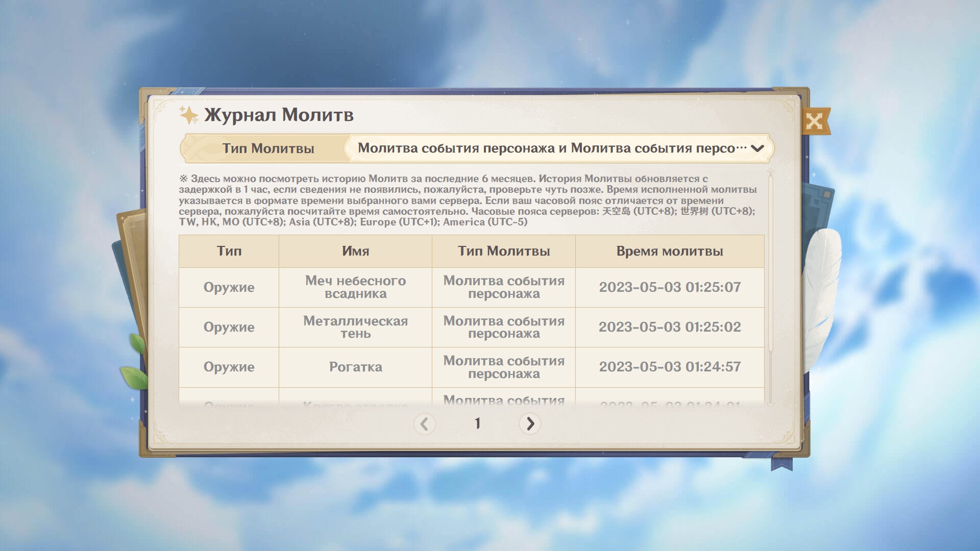Click the current page number 1

point(477,423)
